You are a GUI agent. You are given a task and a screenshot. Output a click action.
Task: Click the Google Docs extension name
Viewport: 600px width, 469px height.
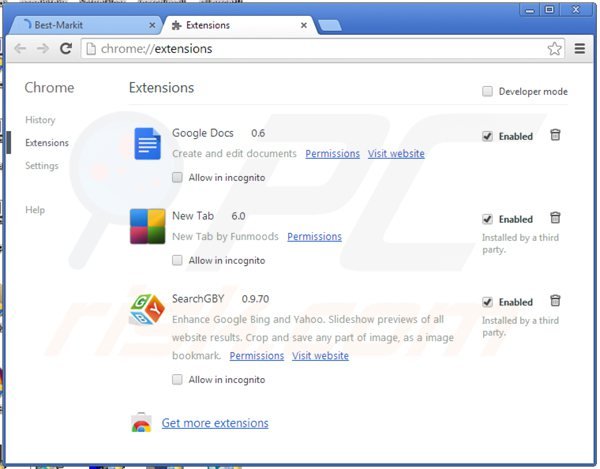203,133
